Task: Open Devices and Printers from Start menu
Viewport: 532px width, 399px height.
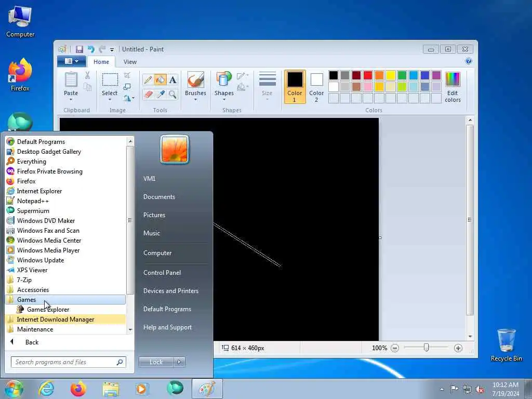Action: click(x=170, y=291)
